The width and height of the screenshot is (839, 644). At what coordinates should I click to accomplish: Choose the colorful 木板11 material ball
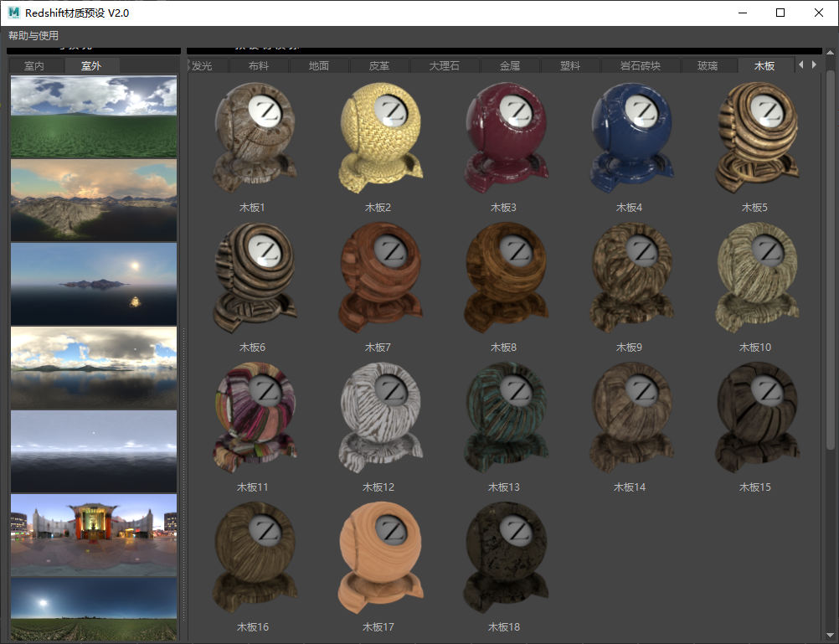[251, 417]
